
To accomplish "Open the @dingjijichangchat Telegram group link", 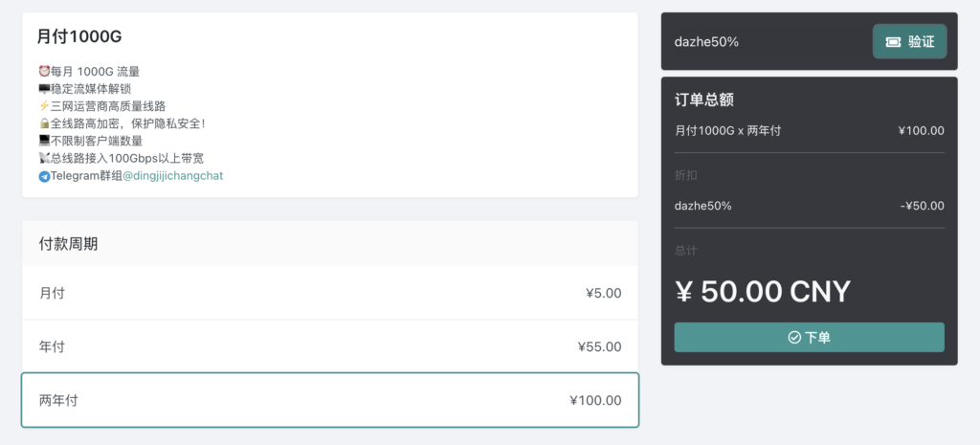I will point(172,176).
